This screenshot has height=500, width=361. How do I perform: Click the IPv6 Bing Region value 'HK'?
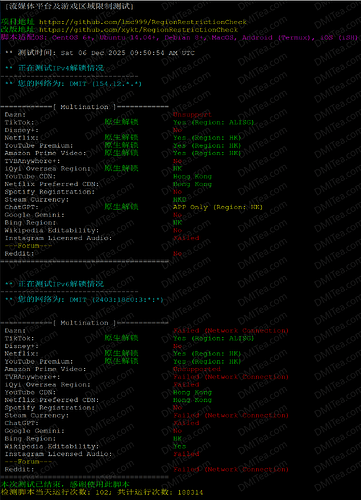177,439
